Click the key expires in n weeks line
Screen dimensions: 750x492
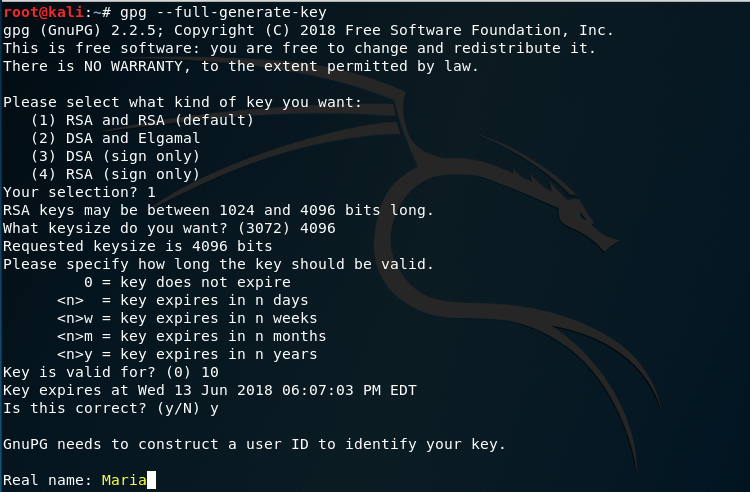pyautogui.click(x=187, y=318)
